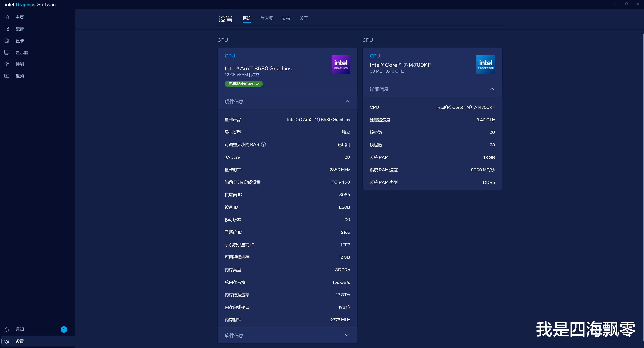The width and height of the screenshot is (644, 348).
Task: Open the 显卡 graphics sidebar icon
Action: tap(7, 41)
